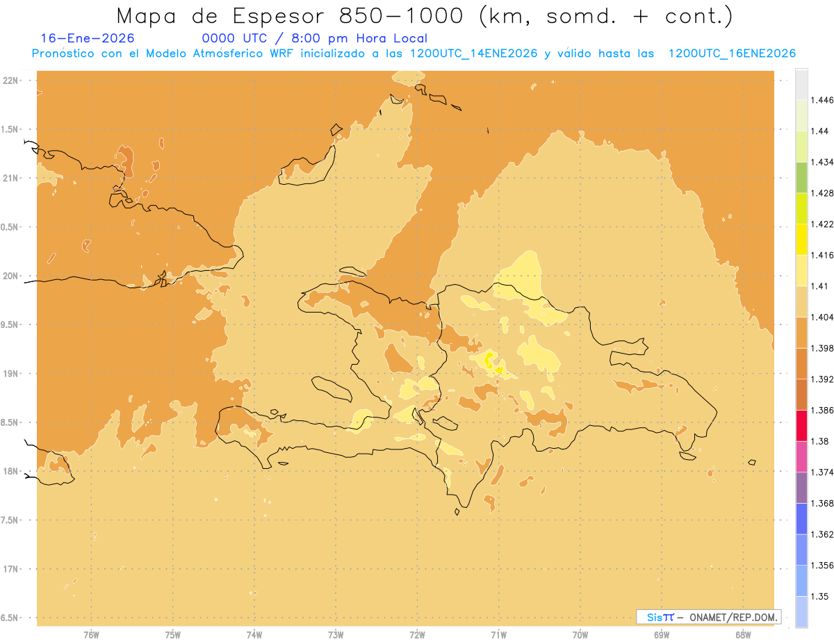Click the latitude label '9.5N'

pos(10,324)
